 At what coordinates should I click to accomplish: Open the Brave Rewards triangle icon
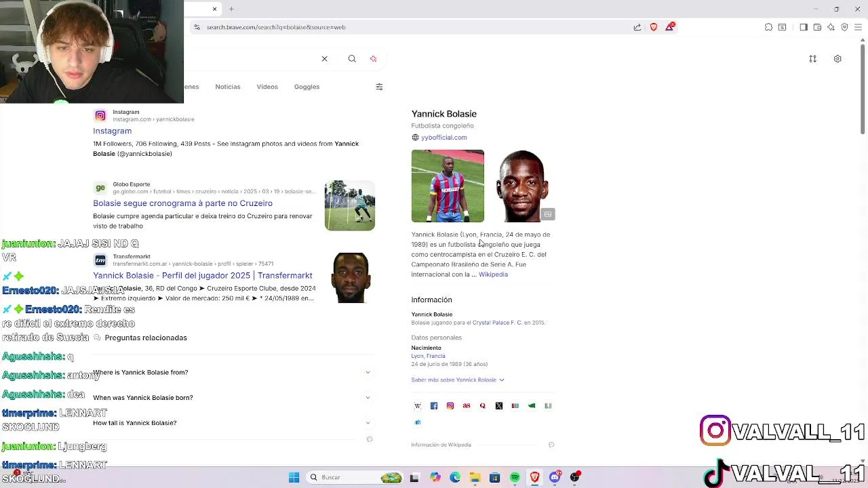670,26
